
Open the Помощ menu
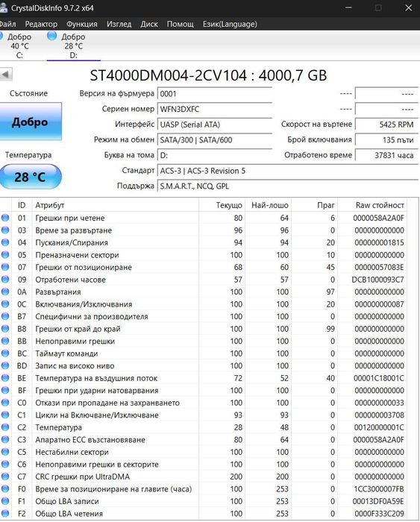point(181,24)
